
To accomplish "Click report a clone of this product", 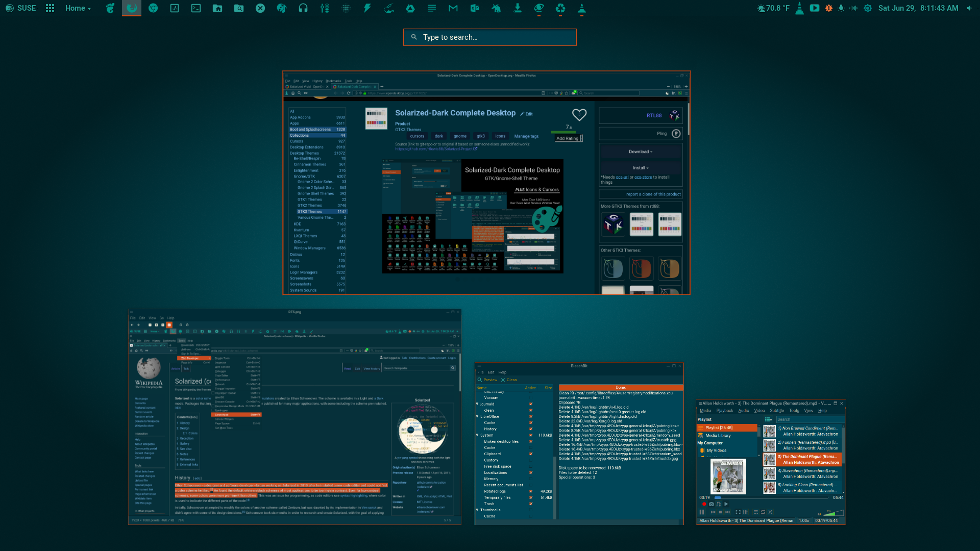I will point(653,194).
